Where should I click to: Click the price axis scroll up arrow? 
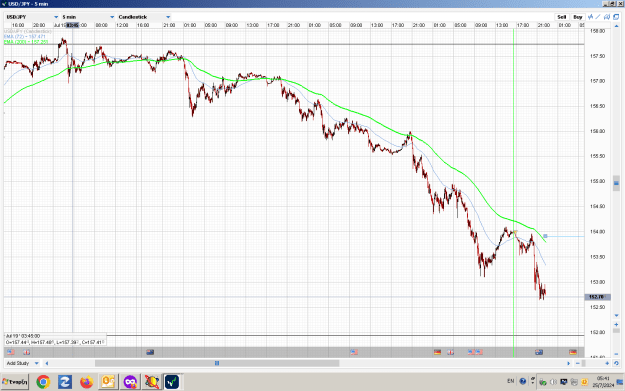tap(616, 26)
